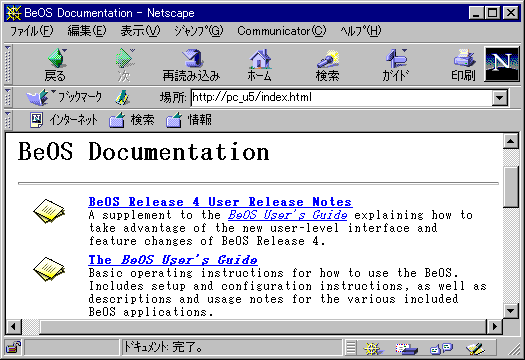Open the Composer pencil icon in status bar

tap(475, 349)
